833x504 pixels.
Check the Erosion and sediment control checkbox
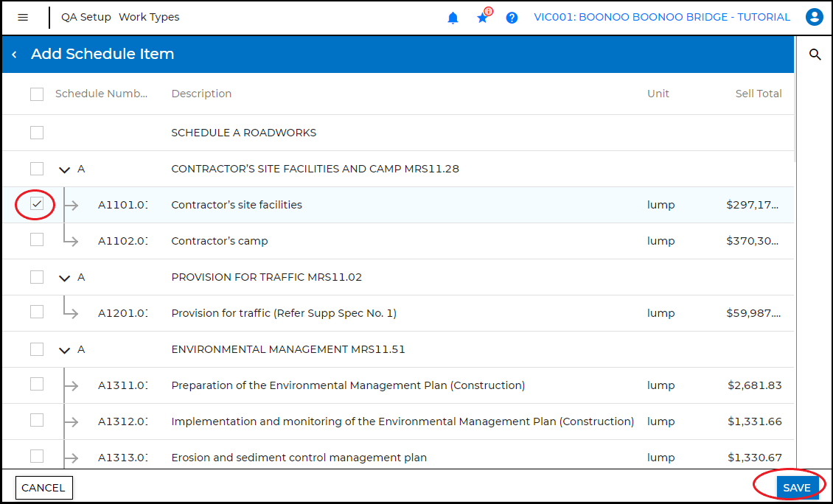tap(37, 456)
